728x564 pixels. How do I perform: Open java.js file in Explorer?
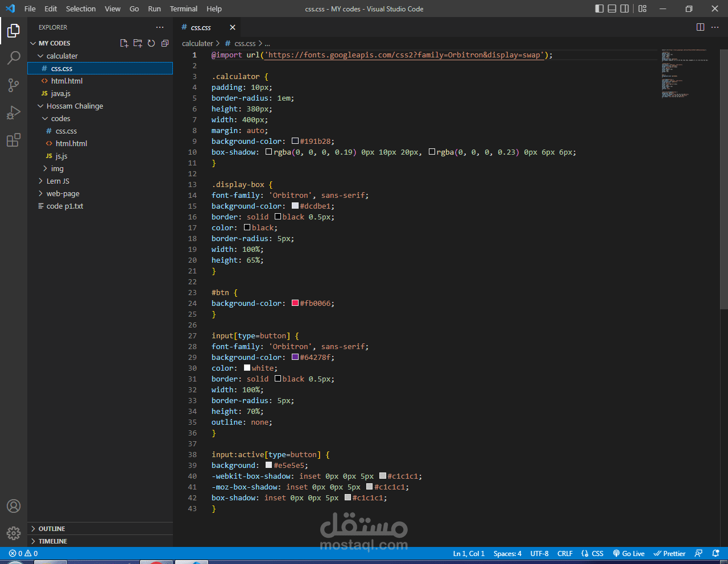pos(100,93)
